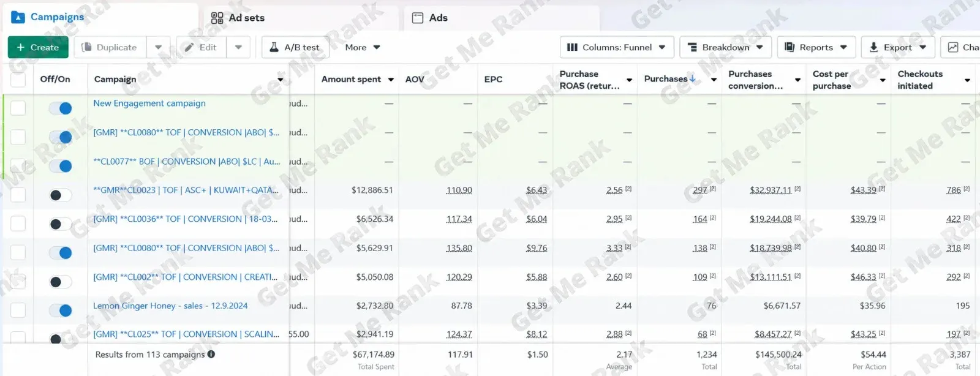The height and width of the screenshot is (376, 980).
Task: Click the A/B test flask icon
Action: click(x=274, y=47)
